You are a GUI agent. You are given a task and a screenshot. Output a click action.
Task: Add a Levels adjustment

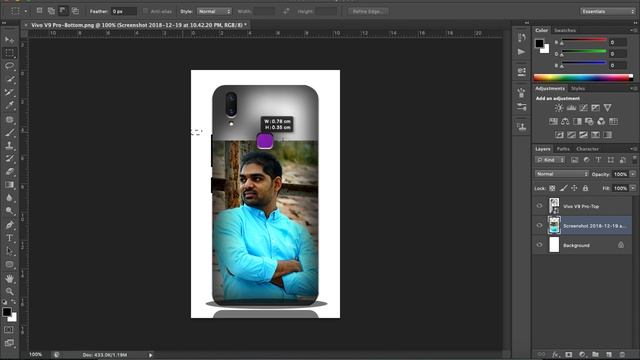coord(571,108)
